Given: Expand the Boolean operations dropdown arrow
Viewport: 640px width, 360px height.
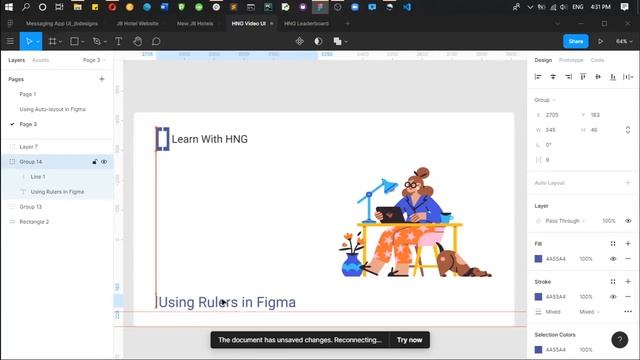Looking at the screenshot, I should pos(346,42).
